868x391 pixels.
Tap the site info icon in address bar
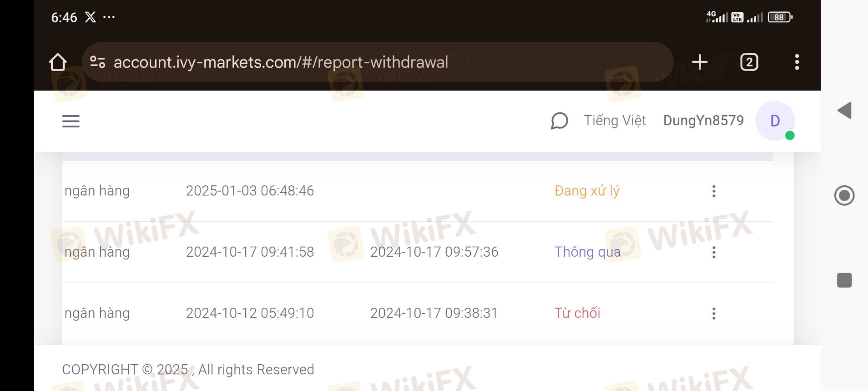(97, 62)
